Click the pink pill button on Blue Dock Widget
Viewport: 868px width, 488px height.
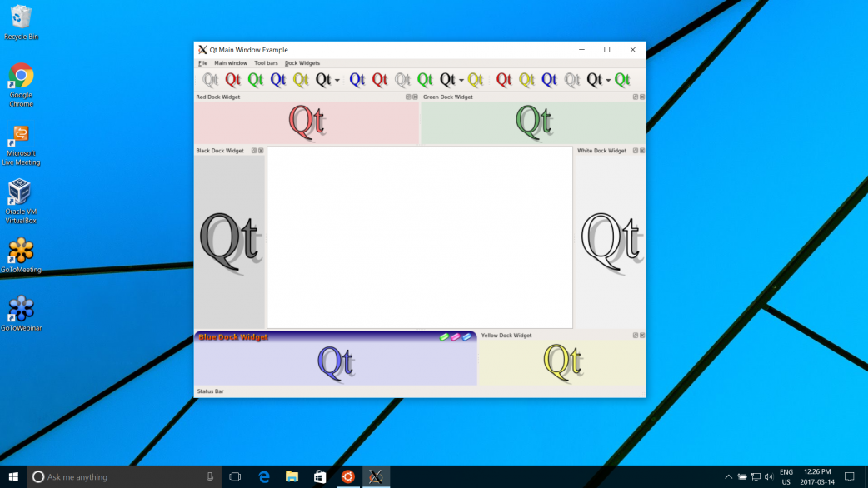coord(455,337)
